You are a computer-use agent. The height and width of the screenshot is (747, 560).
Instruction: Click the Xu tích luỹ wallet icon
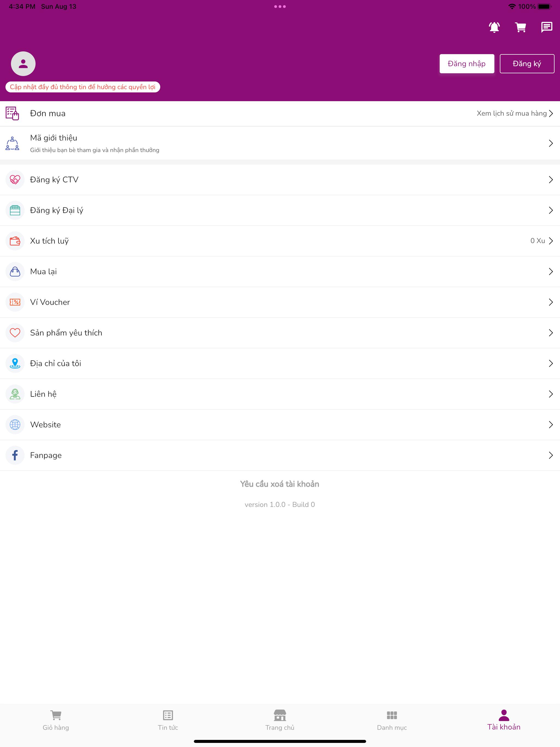coord(15,241)
